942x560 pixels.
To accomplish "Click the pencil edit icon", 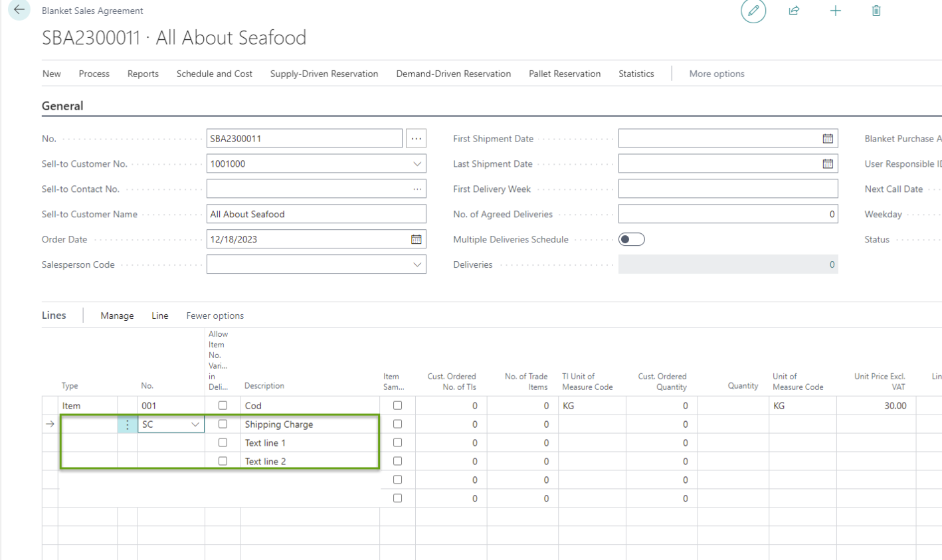I will [753, 11].
